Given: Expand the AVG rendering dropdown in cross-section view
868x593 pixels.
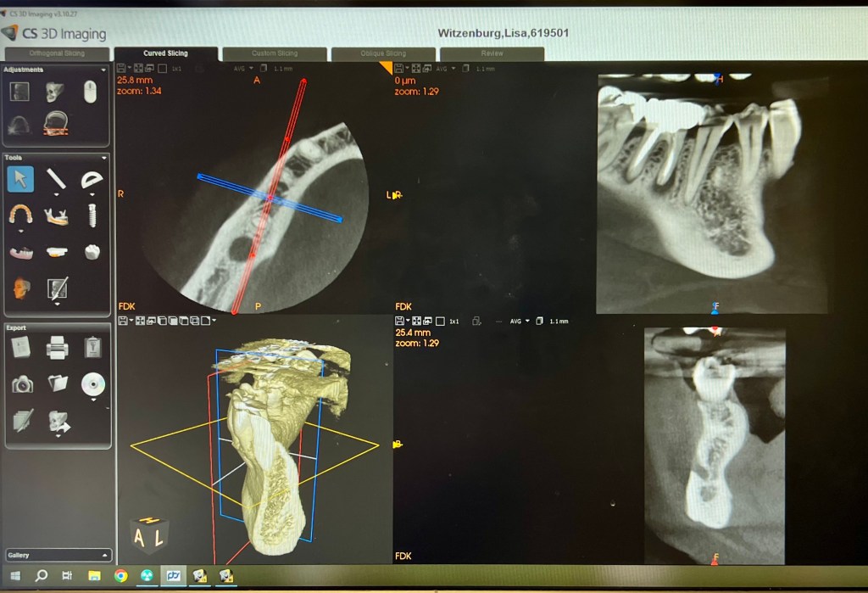Looking at the screenshot, I should point(527,321).
